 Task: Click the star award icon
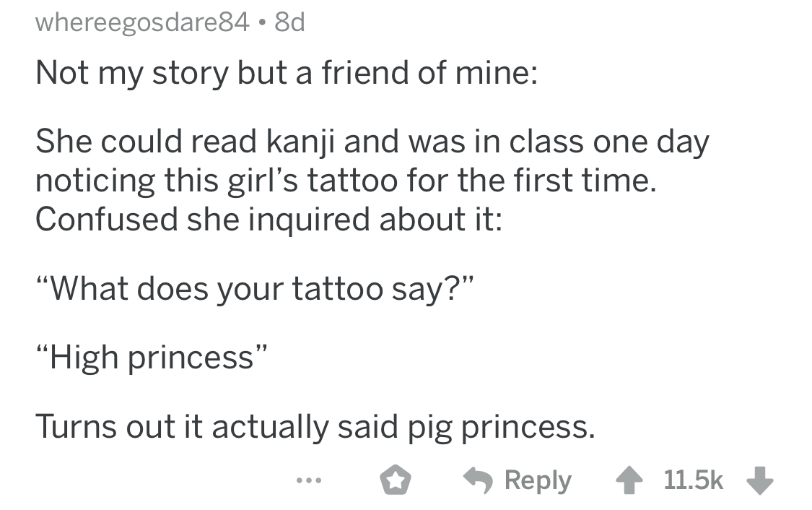click(396, 481)
